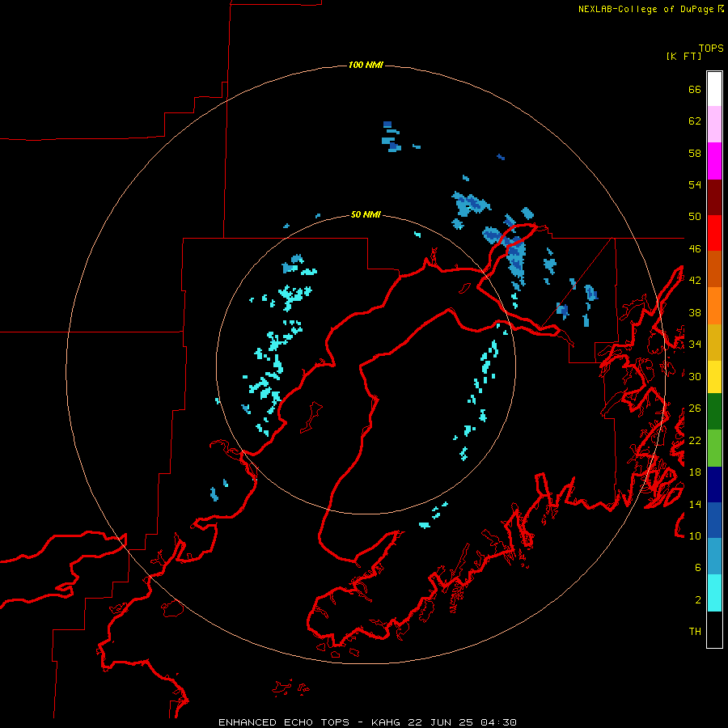728x728 pixels.
Task: Click the dark orange 46 kft legend swatch
Action: (x=714, y=269)
